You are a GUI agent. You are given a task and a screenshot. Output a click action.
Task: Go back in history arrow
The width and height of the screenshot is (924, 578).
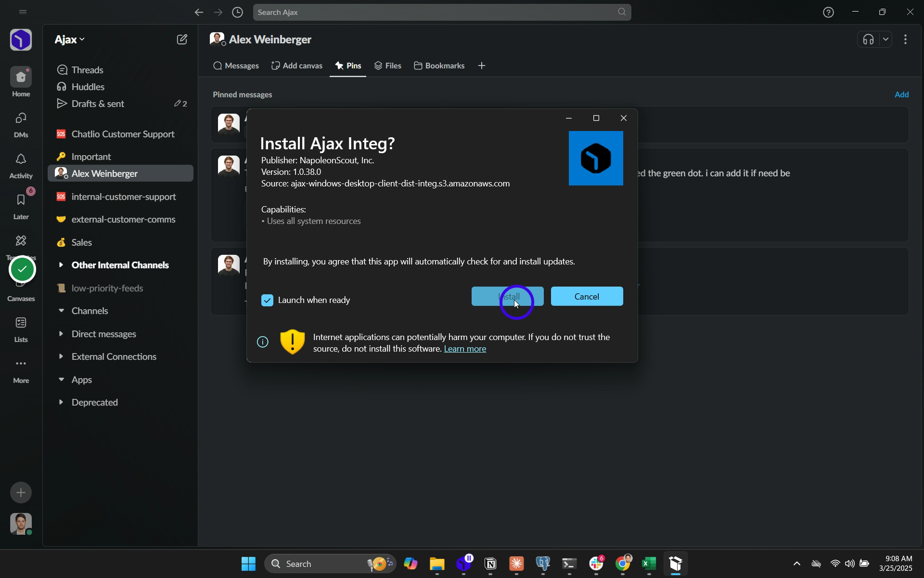pos(199,12)
